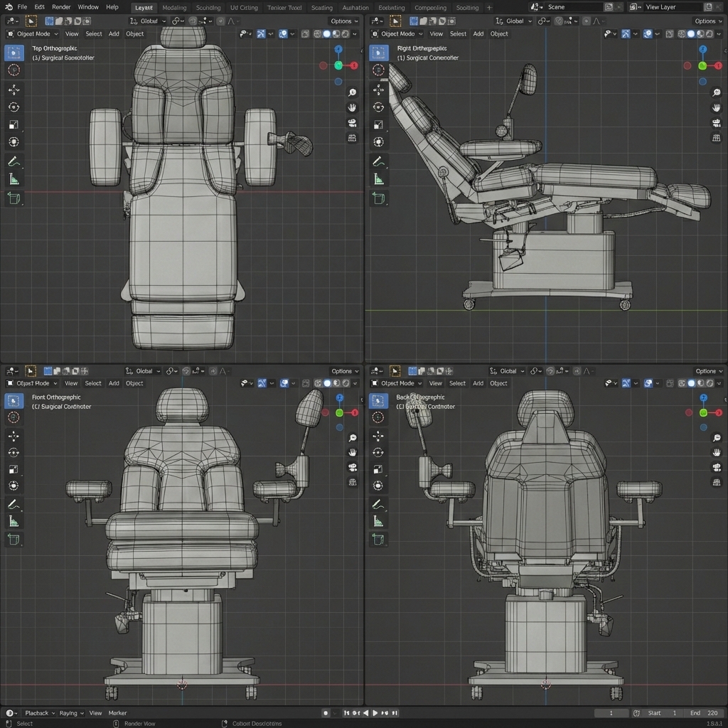728x728 pixels.
Task: Pick the Annotate tool in the top-left viewport
Action: (14, 161)
